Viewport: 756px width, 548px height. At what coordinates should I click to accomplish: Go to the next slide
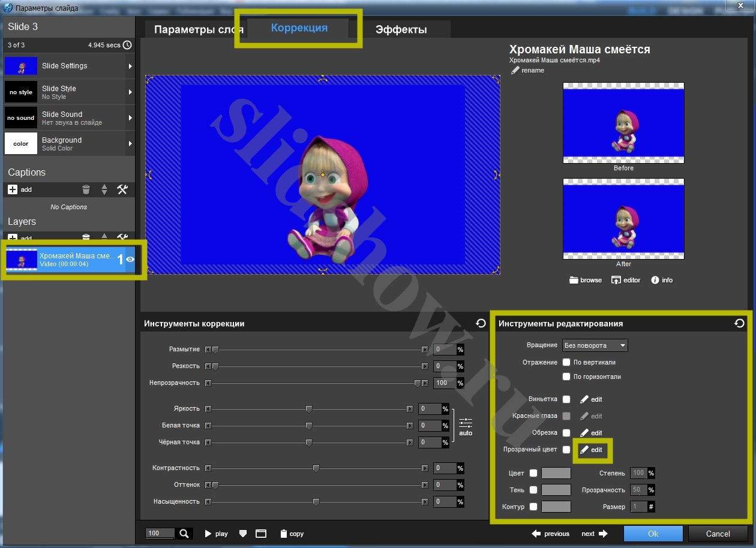[595, 534]
